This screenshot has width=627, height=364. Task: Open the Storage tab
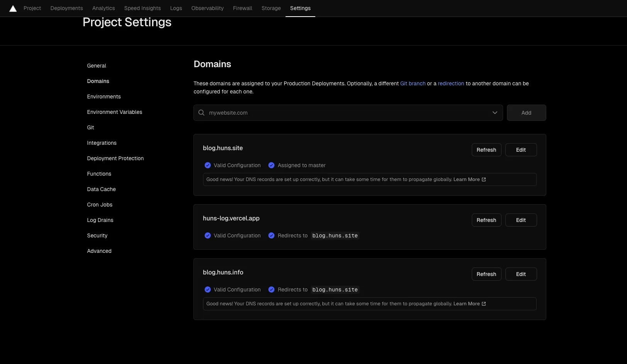[271, 8]
